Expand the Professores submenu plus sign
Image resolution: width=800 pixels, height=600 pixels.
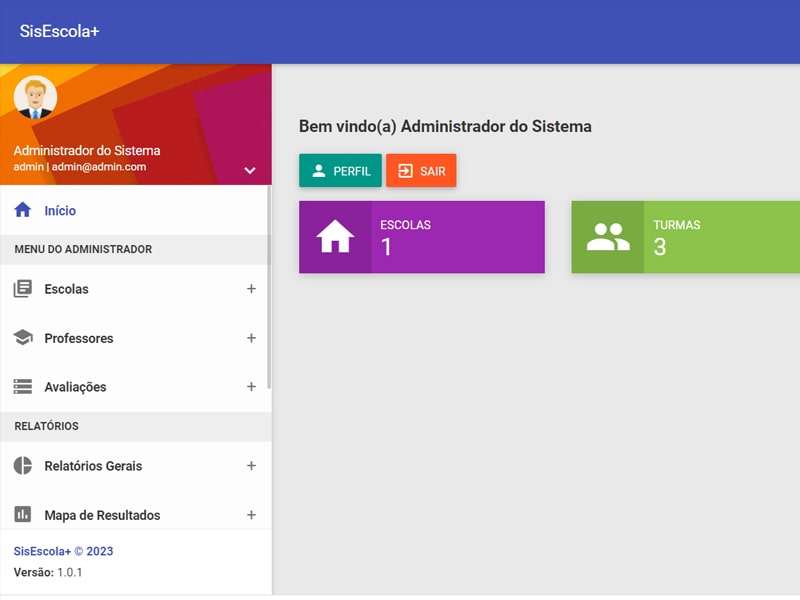click(x=251, y=338)
